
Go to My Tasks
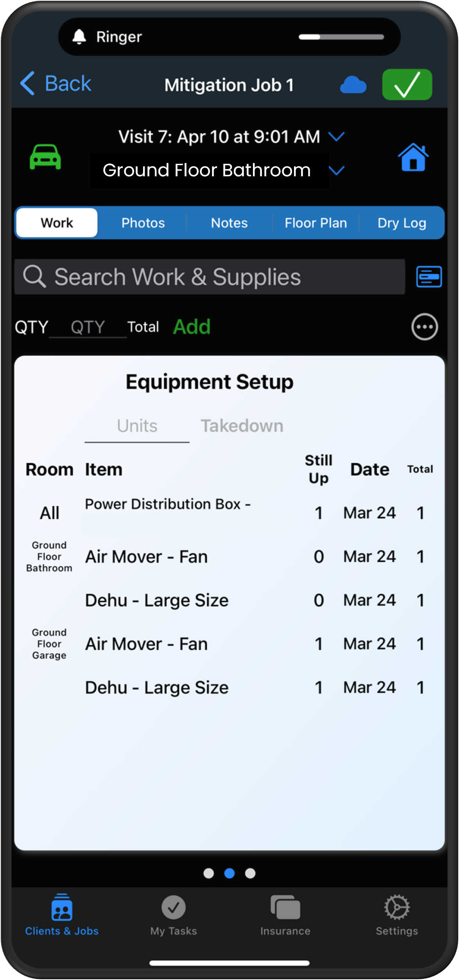point(174,915)
